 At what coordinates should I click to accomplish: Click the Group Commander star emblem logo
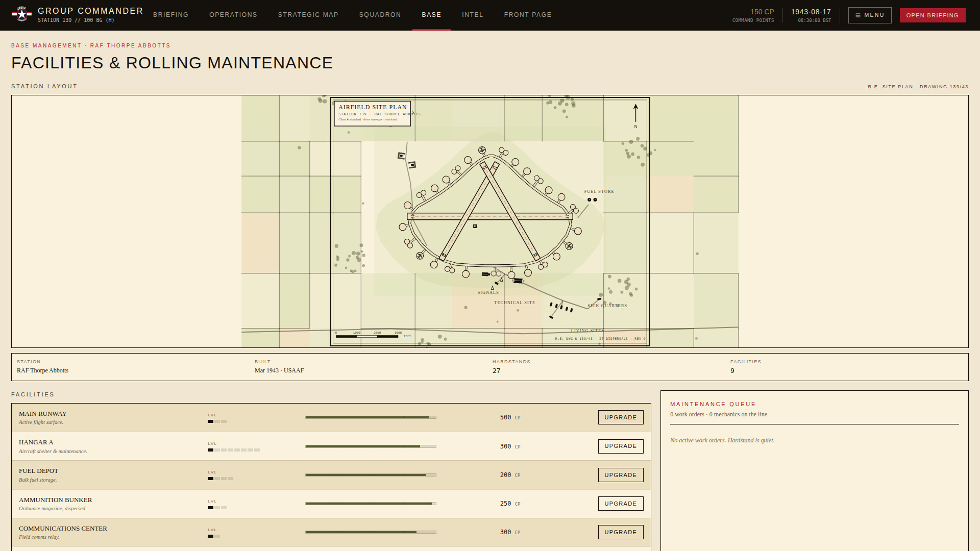(x=22, y=14)
